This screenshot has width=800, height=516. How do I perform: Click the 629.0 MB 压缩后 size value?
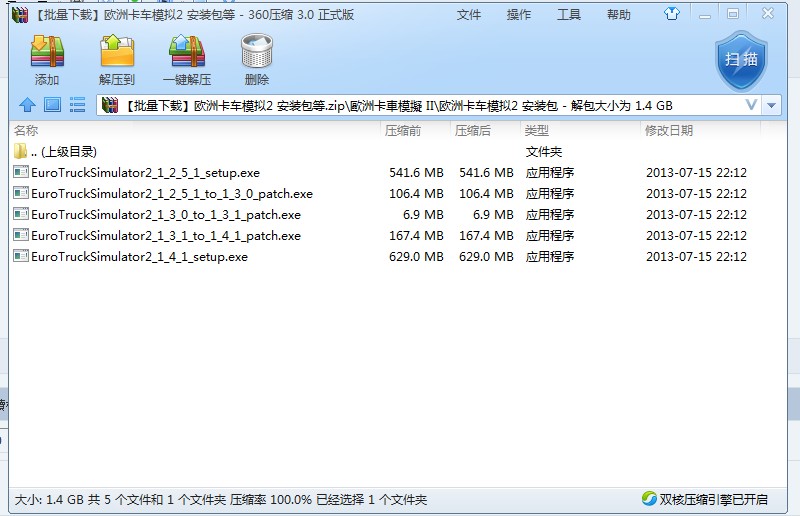[x=486, y=256]
